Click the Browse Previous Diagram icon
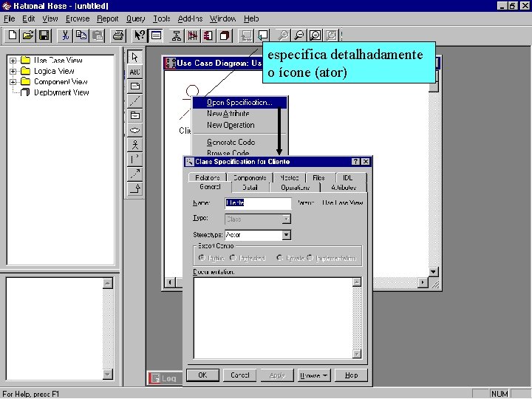Viewport: 532px width, 399px height. pos(262,35)
